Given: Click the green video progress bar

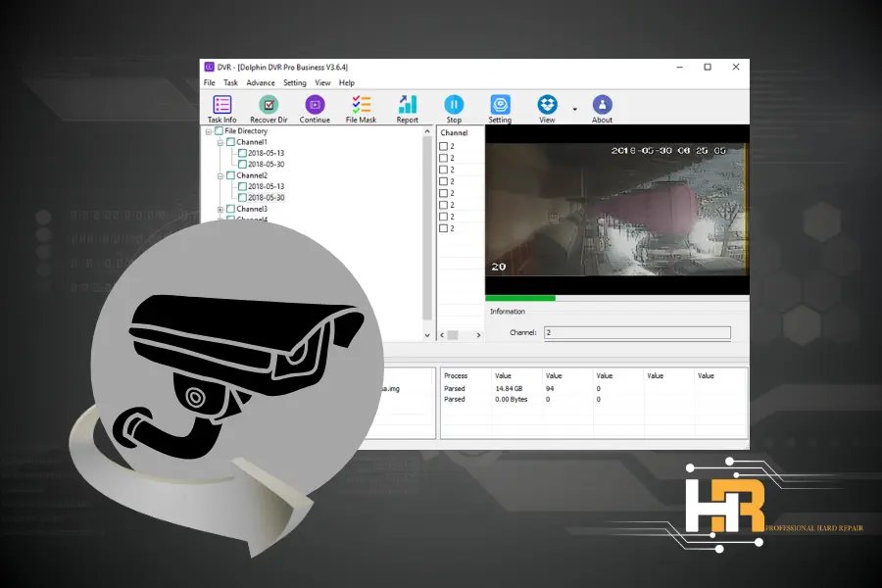Looking at the screenshot, I should [520, 298].
